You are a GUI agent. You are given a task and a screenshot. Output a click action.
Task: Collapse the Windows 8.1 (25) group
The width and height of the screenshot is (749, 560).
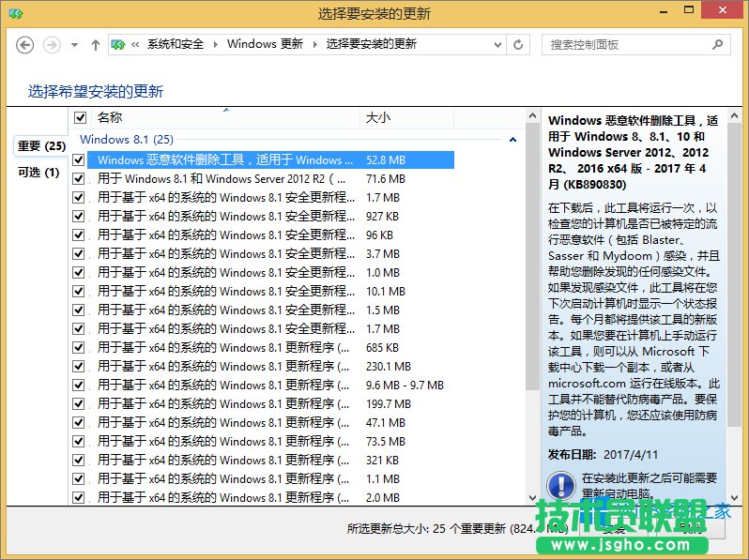click(x=512, y=140)
